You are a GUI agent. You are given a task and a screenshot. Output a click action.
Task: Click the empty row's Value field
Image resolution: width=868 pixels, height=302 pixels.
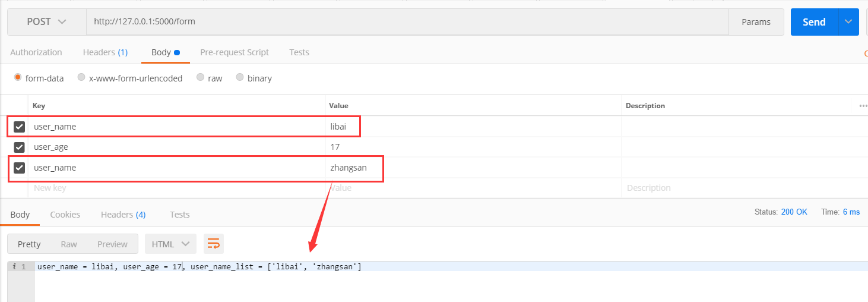coord(473,188)
